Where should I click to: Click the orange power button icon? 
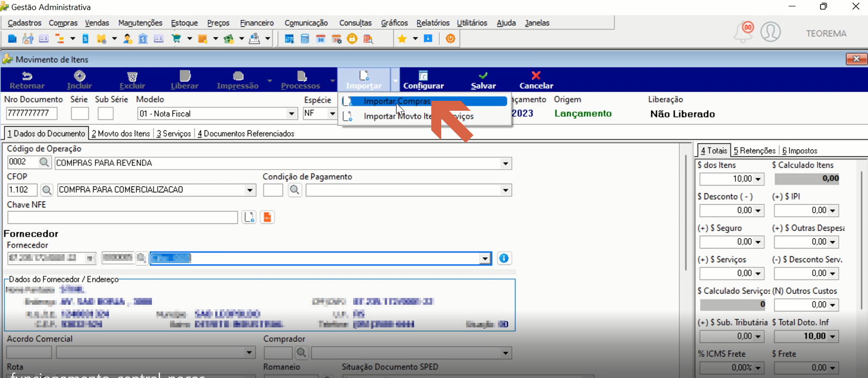(x=450, y=38)
